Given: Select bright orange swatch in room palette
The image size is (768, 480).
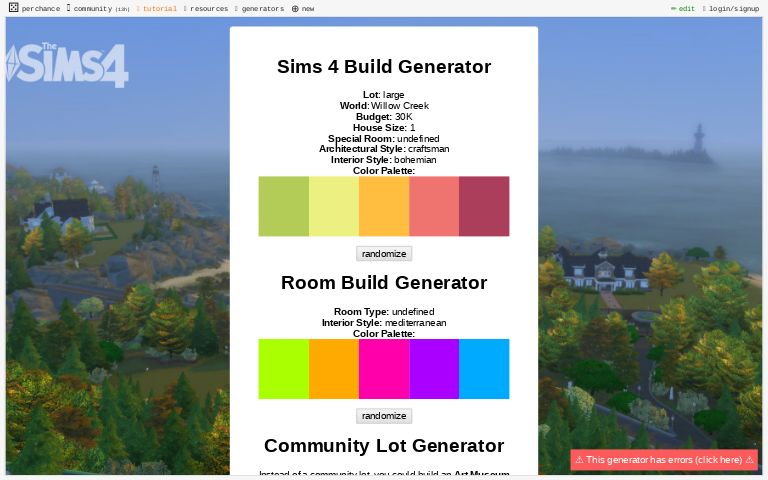Looking at the screenshot, I should click(x=334, y=369).
